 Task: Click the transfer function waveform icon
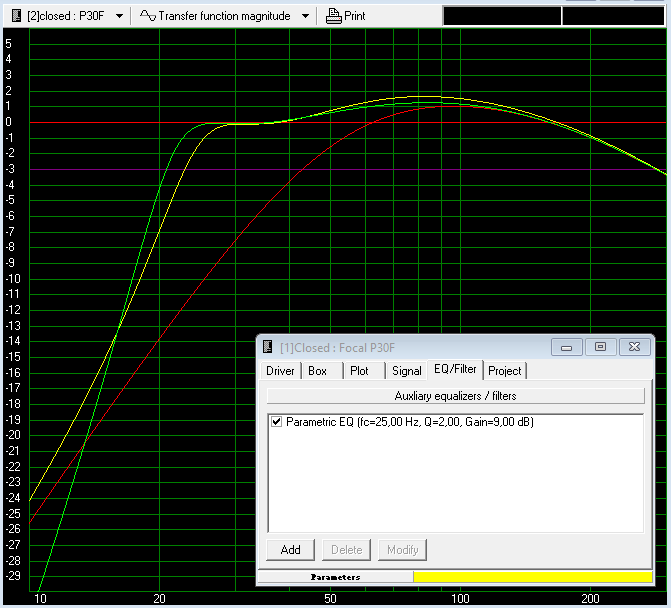click(x=148, y=16)
